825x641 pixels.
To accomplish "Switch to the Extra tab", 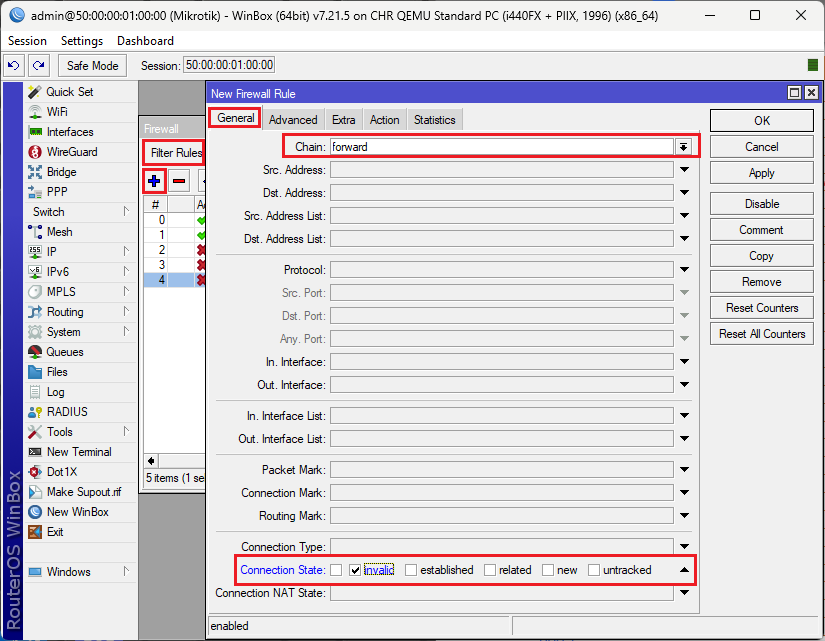I will (344, 120).
